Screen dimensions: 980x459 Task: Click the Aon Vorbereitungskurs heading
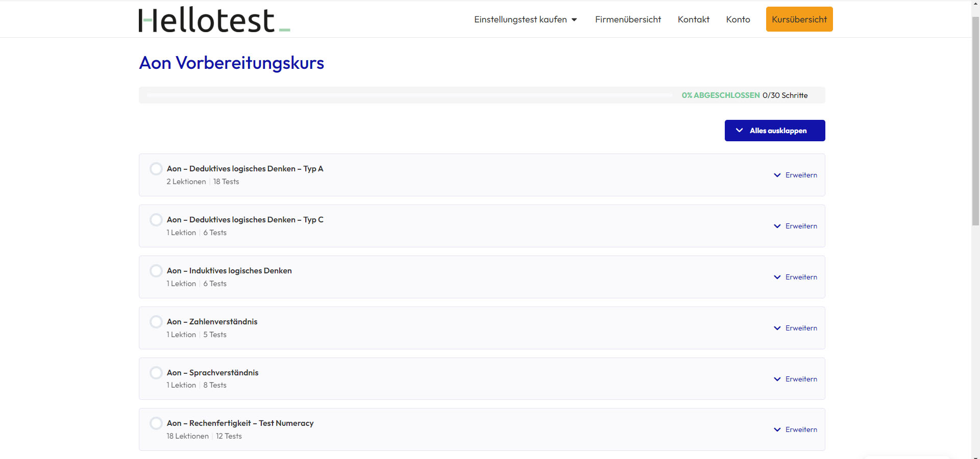point(232,63)
